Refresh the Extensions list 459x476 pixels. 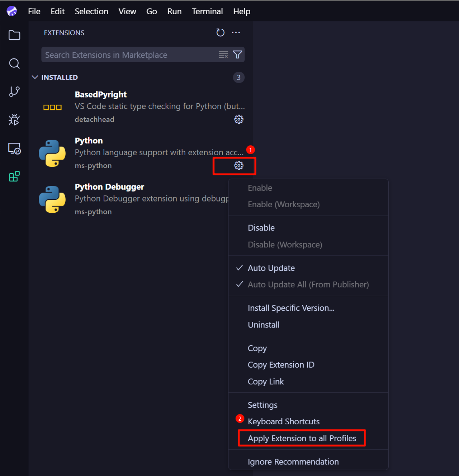[x=220, y=32]
